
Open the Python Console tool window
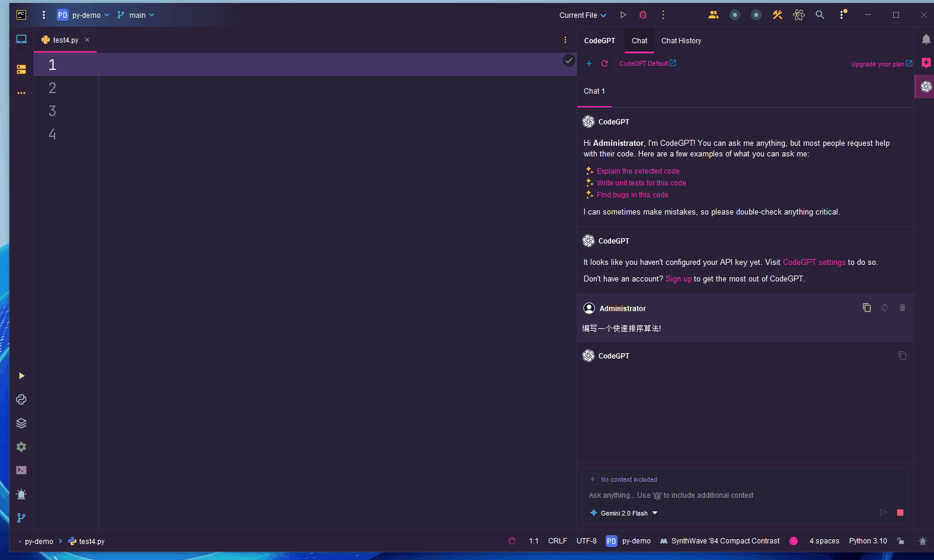[21, 399]
